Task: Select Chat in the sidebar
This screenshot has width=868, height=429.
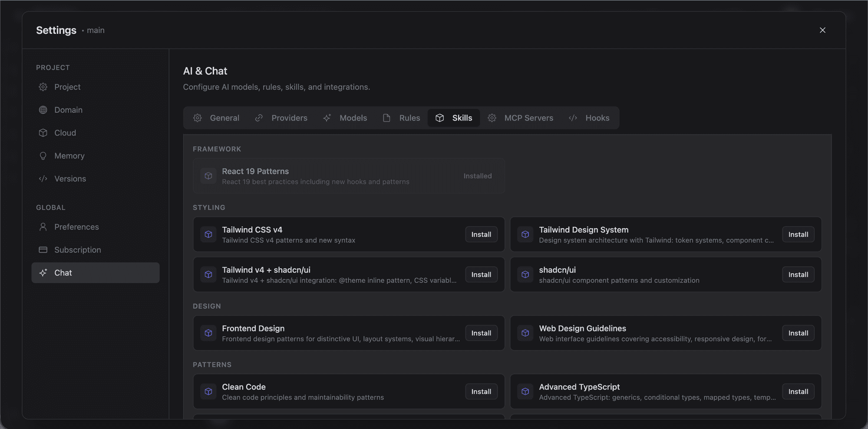Action: pos(96,273)
